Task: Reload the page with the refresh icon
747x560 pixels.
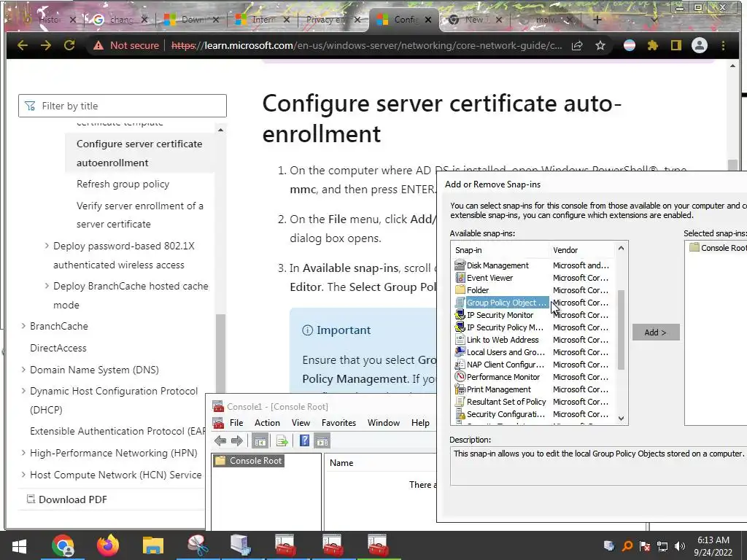Action: [x=69, y=45]
